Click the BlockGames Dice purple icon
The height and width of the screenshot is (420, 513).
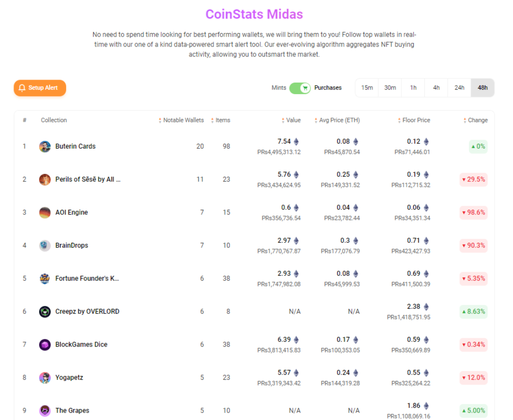click(45, 345)
